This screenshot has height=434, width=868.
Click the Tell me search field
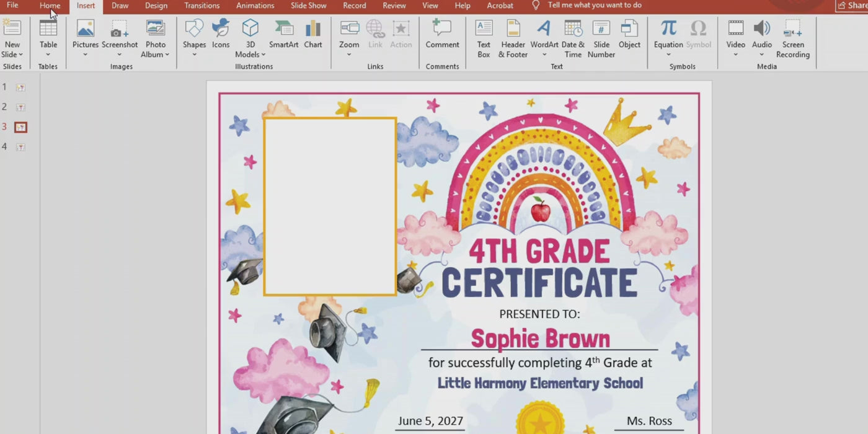tap(594, 6)
